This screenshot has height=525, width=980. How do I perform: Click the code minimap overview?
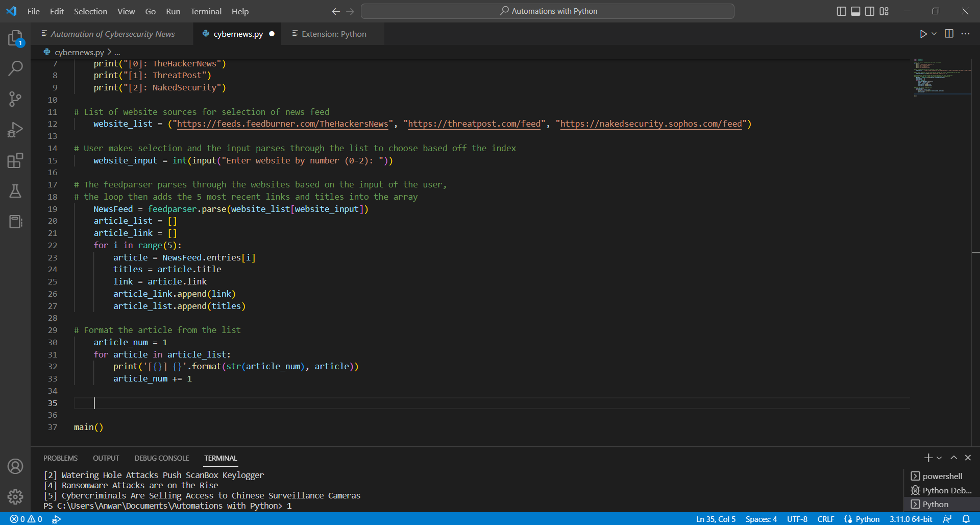(x=942, y=77)
